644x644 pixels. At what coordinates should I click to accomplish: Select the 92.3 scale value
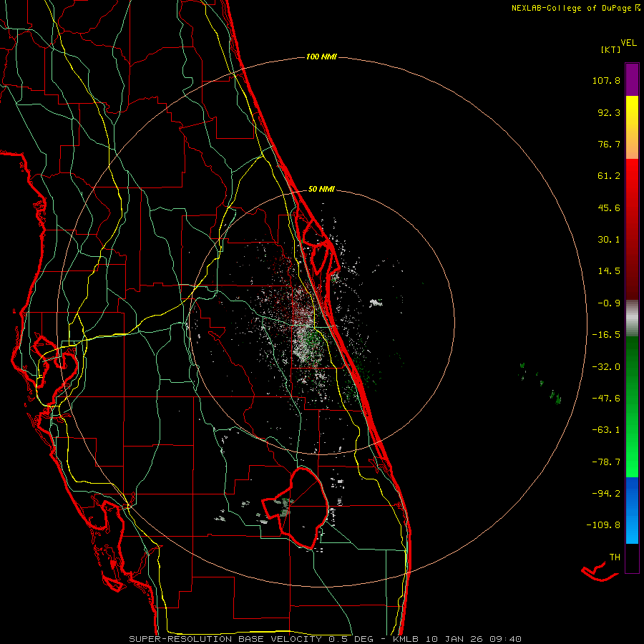click(x=609, y=112)
